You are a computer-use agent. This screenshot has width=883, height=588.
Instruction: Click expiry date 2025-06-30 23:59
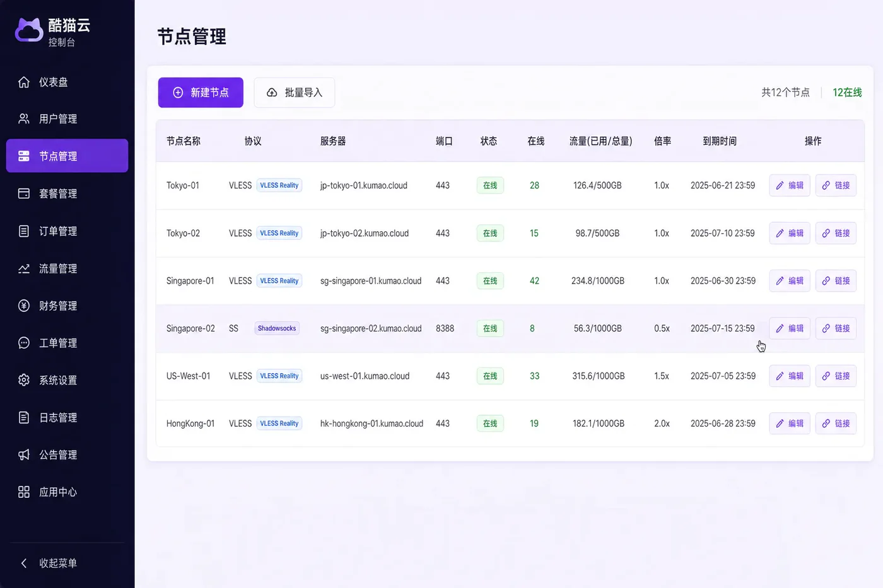[723, 280]
